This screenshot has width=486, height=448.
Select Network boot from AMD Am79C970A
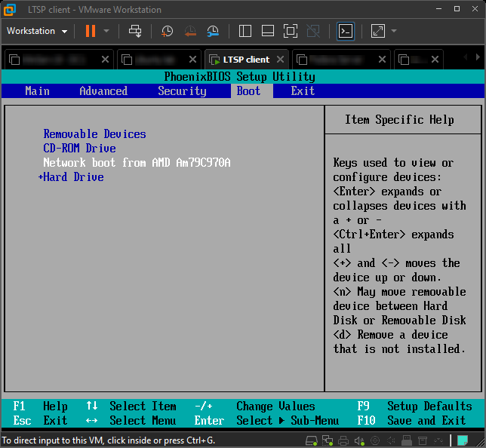(137, 162)
